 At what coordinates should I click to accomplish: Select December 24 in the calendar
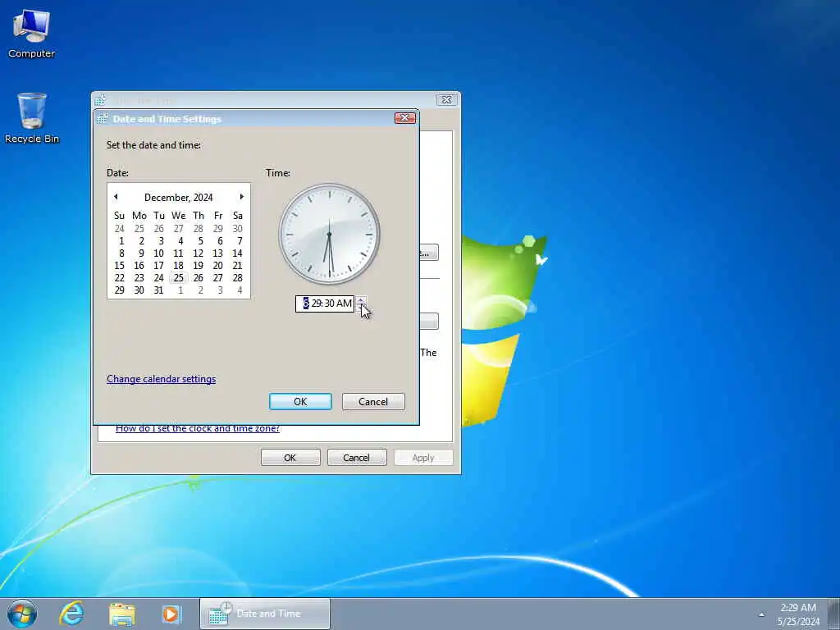[x=158, y=278]
